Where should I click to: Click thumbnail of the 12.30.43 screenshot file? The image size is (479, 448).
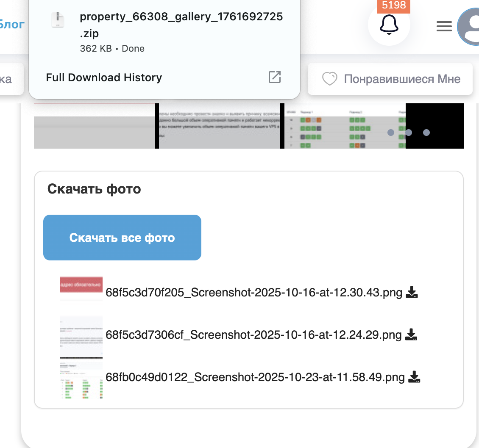coord(81,289)
